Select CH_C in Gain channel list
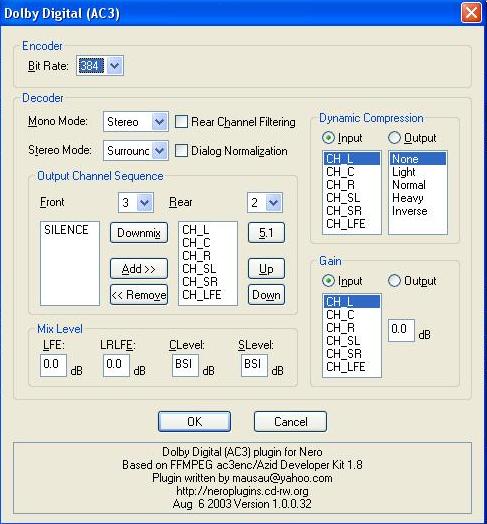 pos(352,315)
